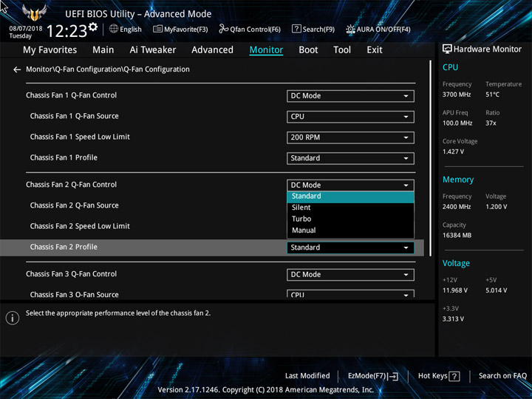This screenshot has width=532, height=399.
Task: Click the Memory section heading
Action: click(458, 180)
